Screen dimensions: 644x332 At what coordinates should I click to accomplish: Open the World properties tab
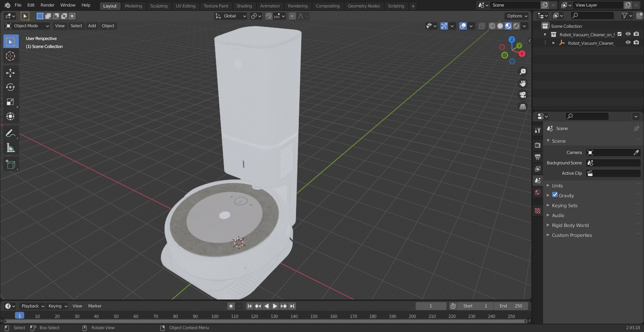pos(537,192)
